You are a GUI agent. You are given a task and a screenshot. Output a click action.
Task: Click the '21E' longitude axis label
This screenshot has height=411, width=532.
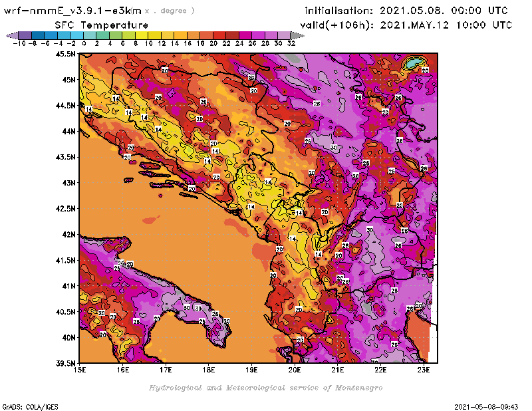(337, 370)
